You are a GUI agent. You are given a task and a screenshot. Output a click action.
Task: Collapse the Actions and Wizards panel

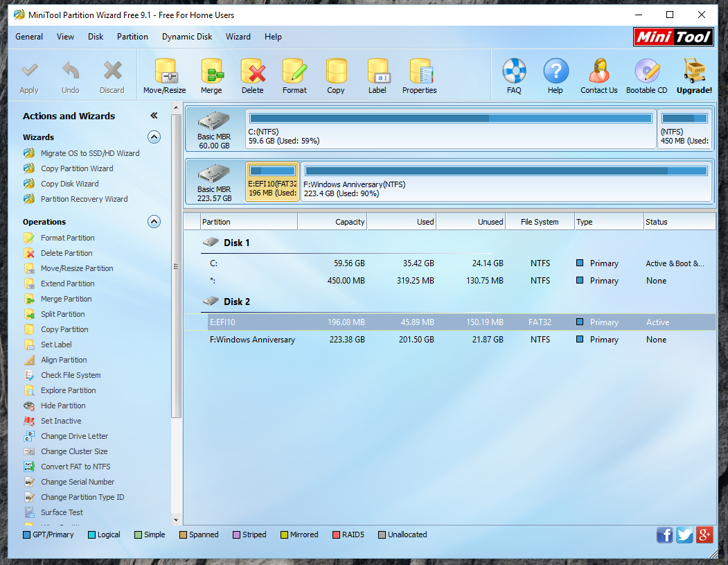point(154,116)
